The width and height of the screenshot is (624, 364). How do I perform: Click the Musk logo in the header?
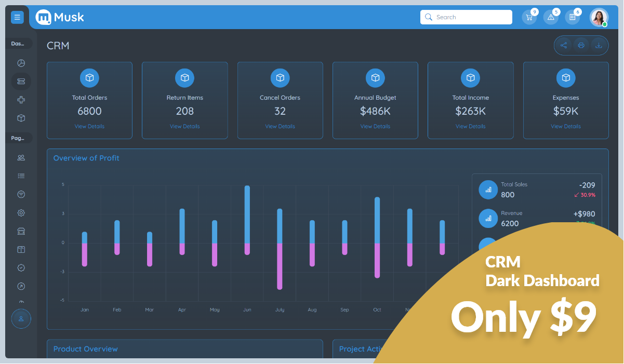(x=59, y=17)
